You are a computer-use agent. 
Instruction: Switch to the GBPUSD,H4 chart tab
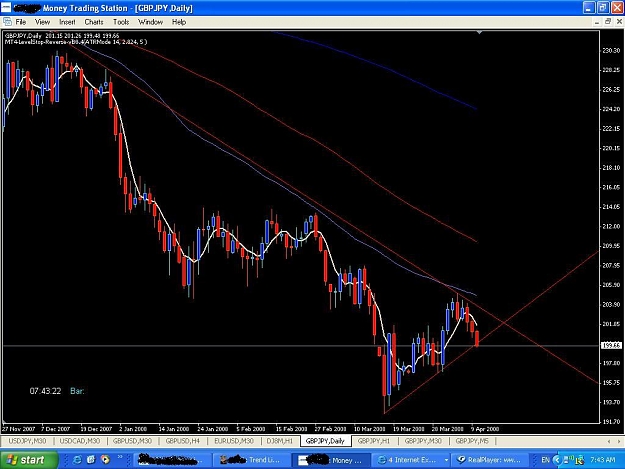coord(182,441)
